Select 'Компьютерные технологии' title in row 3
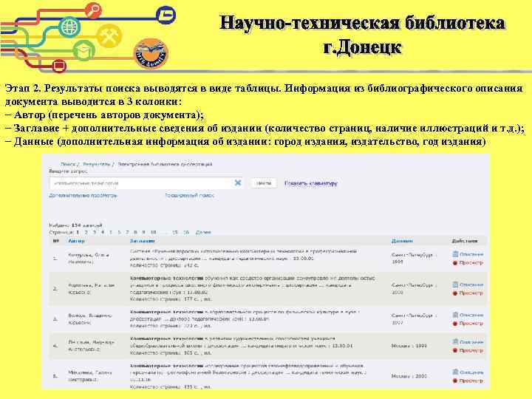 (x=166, y=312)
